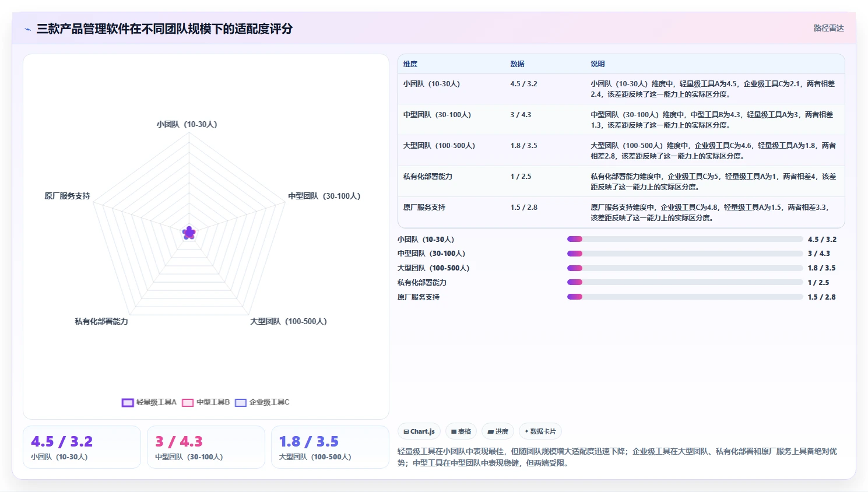Click radar axis label 原厂服务支持
868x492 pixels.
pyautogui.click(x=68, y=196)
